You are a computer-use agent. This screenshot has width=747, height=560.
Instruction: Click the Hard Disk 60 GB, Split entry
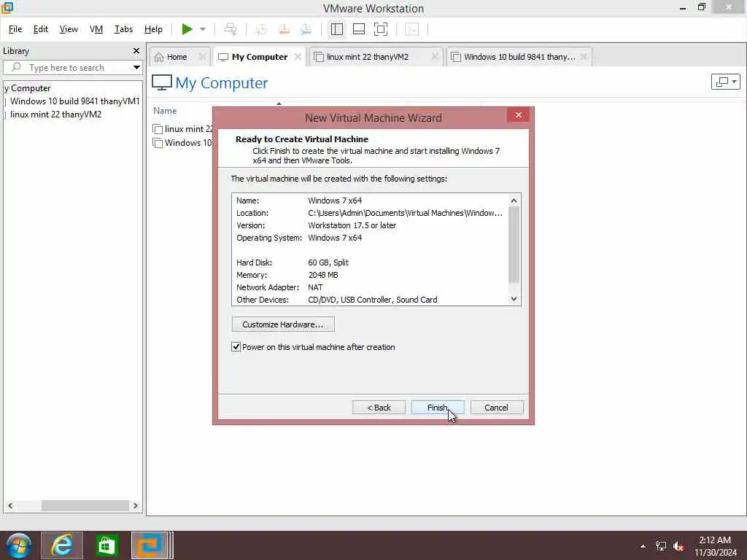[328, 262]
